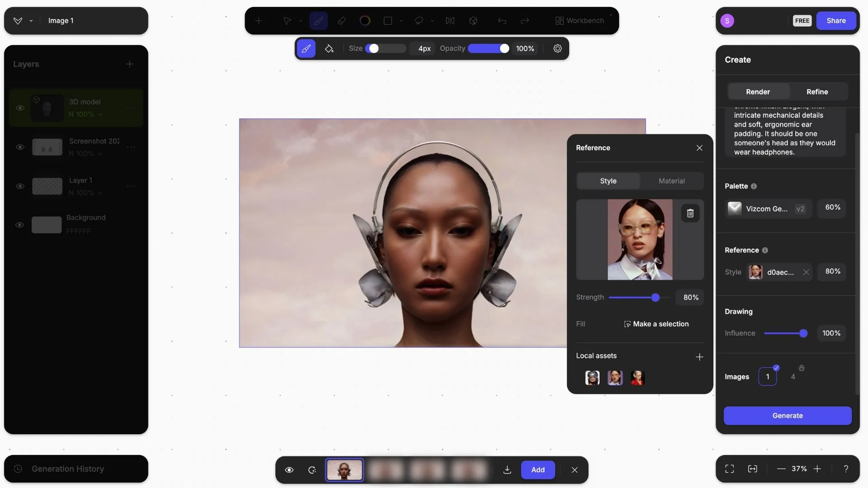Select the paint bucket fill tool
The width and height of the screenshot is (868, 488).
(x=329, y=48)
